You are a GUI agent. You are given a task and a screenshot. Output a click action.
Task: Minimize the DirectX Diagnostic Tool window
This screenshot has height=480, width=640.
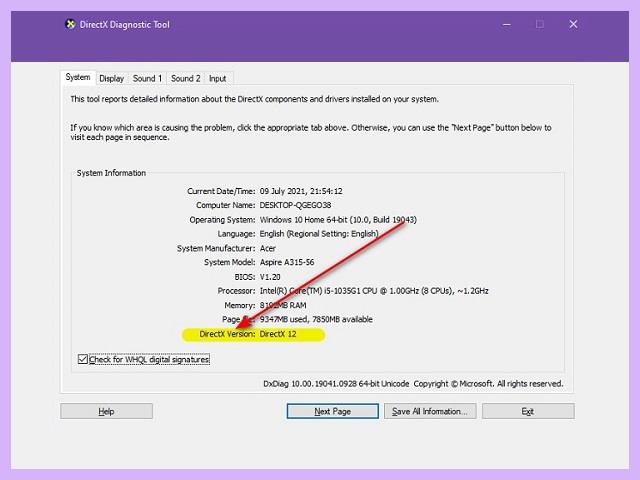(x=507, y=24)
